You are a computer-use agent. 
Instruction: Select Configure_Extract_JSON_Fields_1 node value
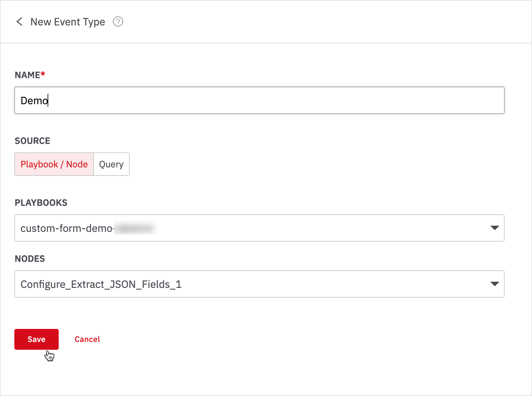coord(101,284)
